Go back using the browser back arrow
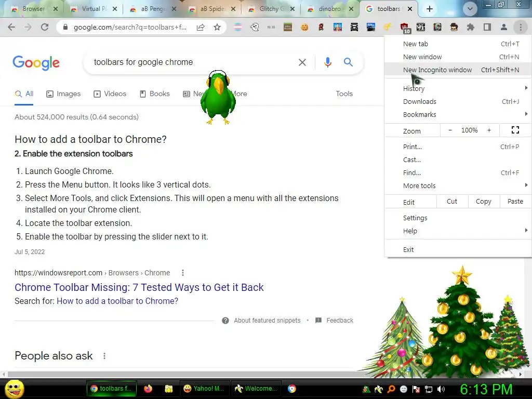Viewport: 532px width, 399px height. (x=11, y=27)
